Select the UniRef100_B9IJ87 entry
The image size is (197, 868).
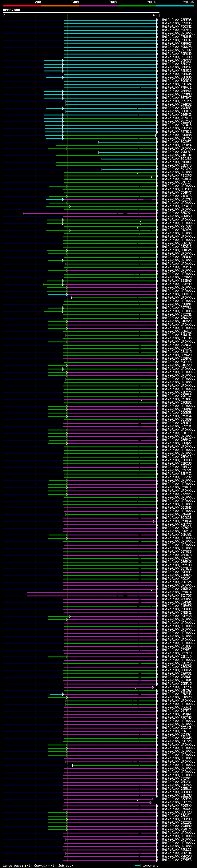[177, 50]
